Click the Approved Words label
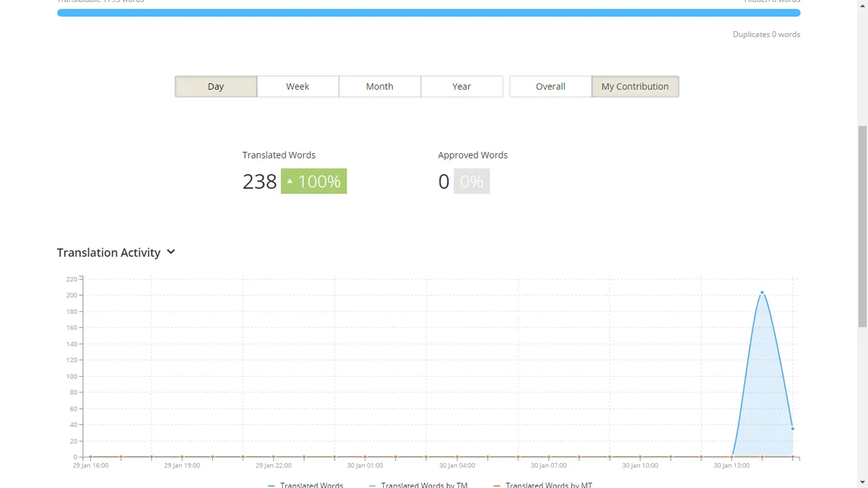This screenshot has height=488, width=868. (473, 155)
